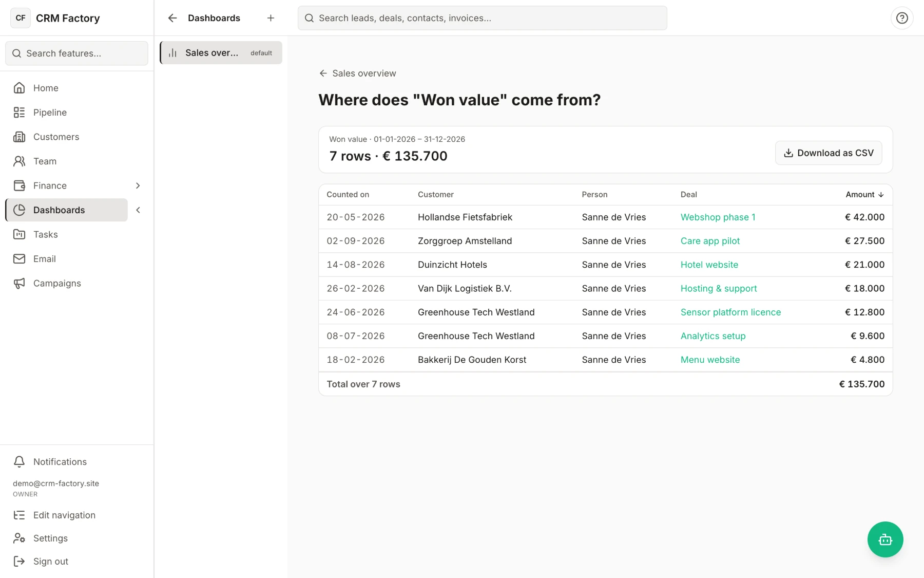Open Email section
Screen dimensions: 924x578
click(x=66, y=259)
